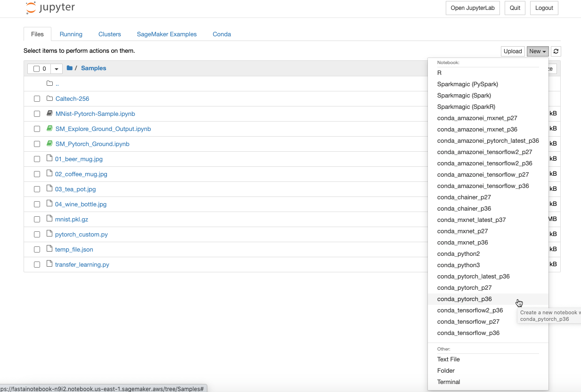
Task: Click the file icon of temp_file.json
Action: click(49, 249)
